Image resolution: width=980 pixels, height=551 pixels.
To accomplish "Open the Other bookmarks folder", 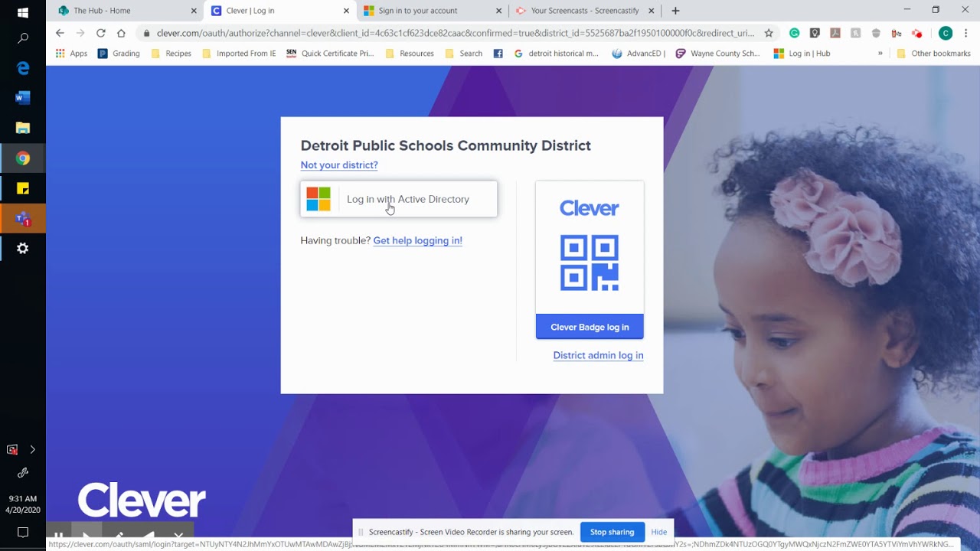I will [x=933, y=54].
